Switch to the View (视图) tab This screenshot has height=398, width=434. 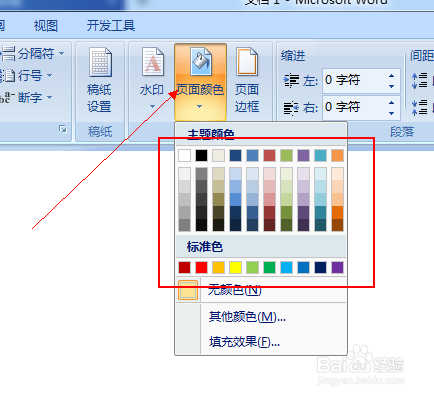(46, 26)
